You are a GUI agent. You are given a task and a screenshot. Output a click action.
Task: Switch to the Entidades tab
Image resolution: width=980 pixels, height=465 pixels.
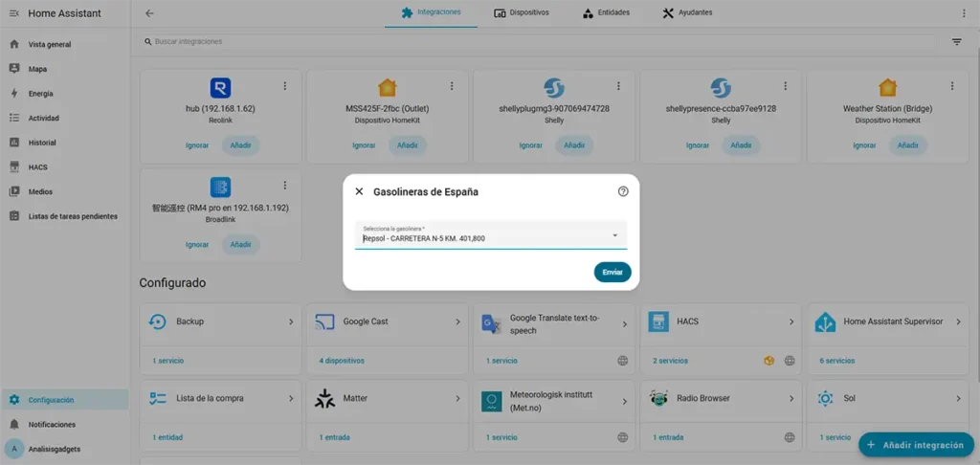click(606, 12)
